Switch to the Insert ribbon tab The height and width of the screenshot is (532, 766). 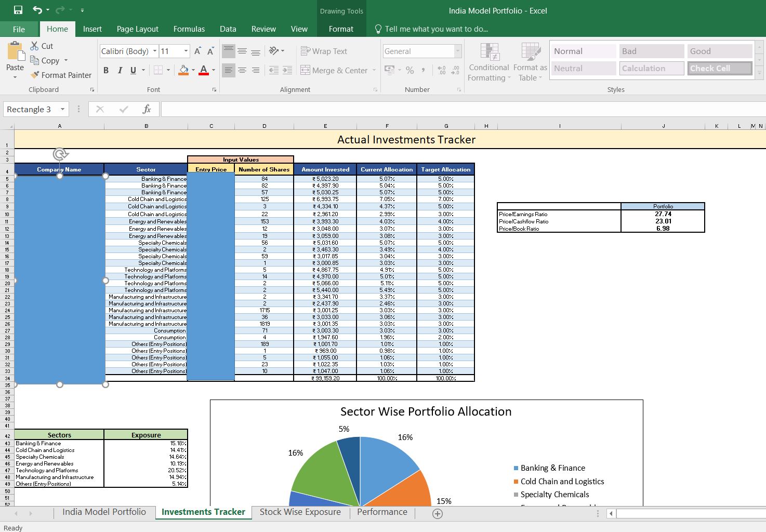(93, 29)
